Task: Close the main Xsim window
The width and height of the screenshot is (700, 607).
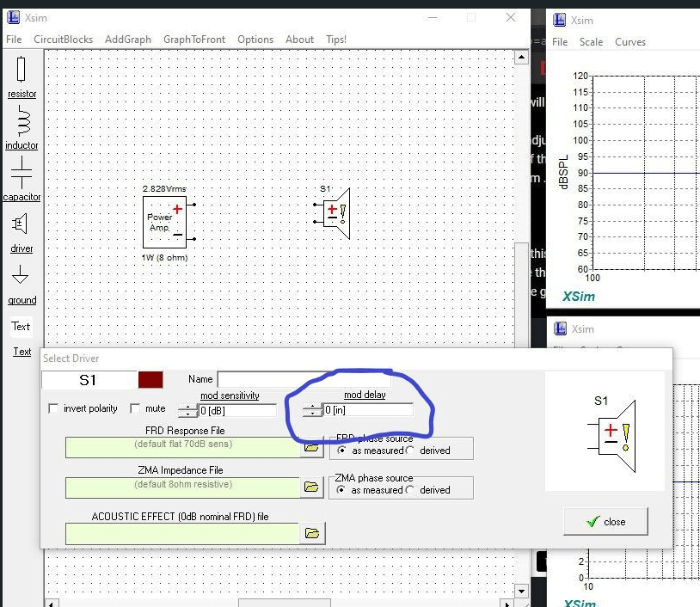Action: [511, 17]
